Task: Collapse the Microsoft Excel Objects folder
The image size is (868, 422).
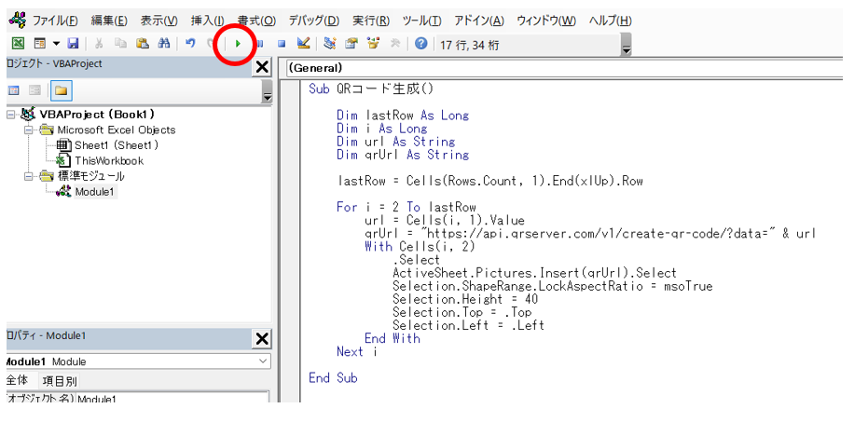Action: (28, 130)
